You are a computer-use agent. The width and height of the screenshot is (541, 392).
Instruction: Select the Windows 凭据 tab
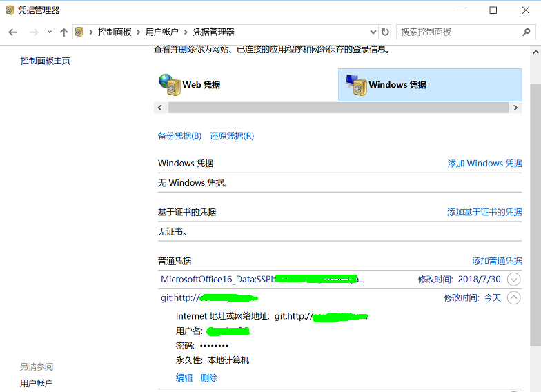[430, 85]
